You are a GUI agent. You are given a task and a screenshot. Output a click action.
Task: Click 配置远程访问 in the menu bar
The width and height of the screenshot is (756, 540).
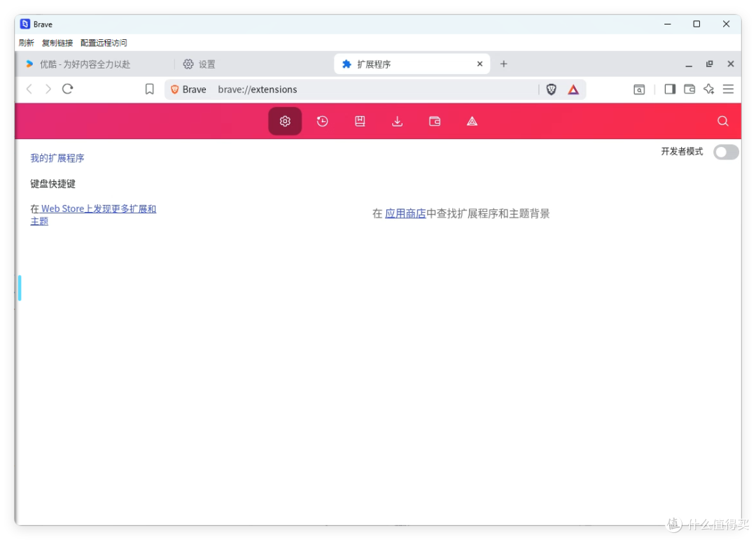(x=104, y=43)
